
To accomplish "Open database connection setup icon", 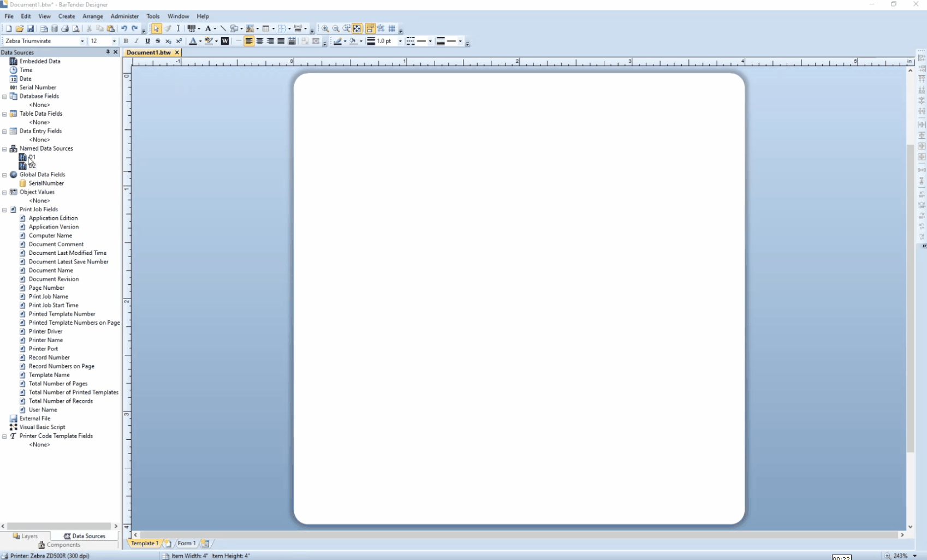I will [55, 28].
